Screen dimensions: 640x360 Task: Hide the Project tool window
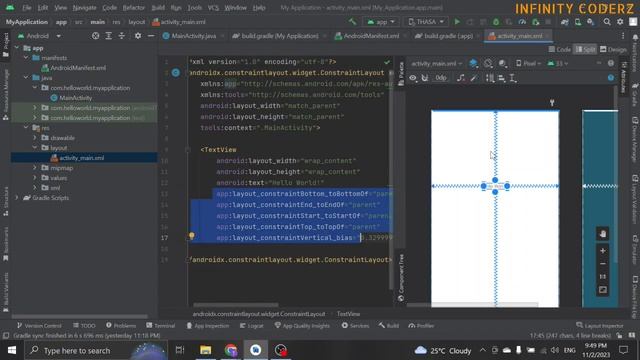(x=151, y=36)
